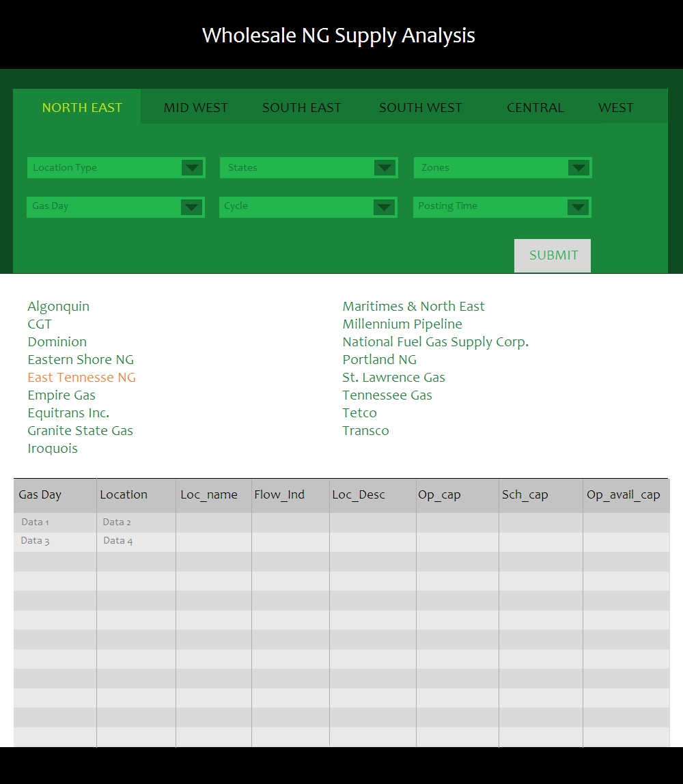Open Granite State Gas link
The height and width of the screenshot is (784, 683).
(x=80, y=430)
